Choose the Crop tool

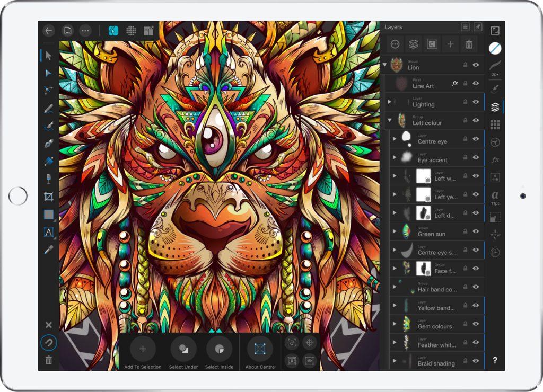(x=49, y=197)
